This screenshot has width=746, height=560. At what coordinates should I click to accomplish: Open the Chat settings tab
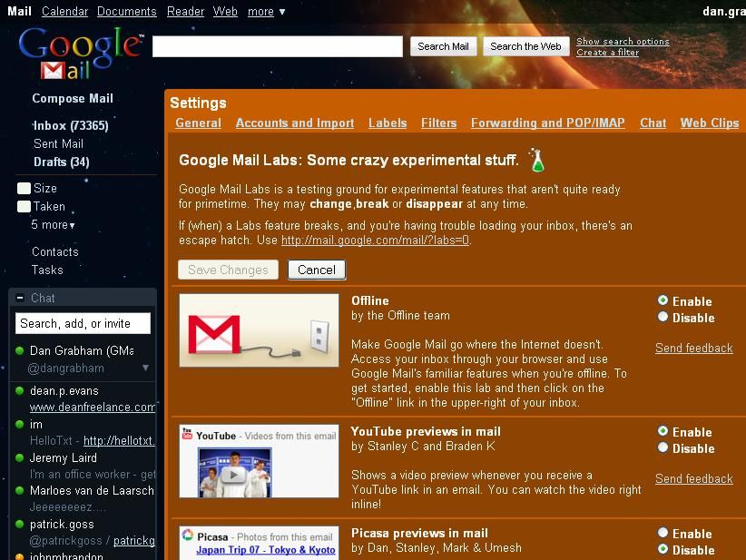pyautogui.click(x=653, y=123)
